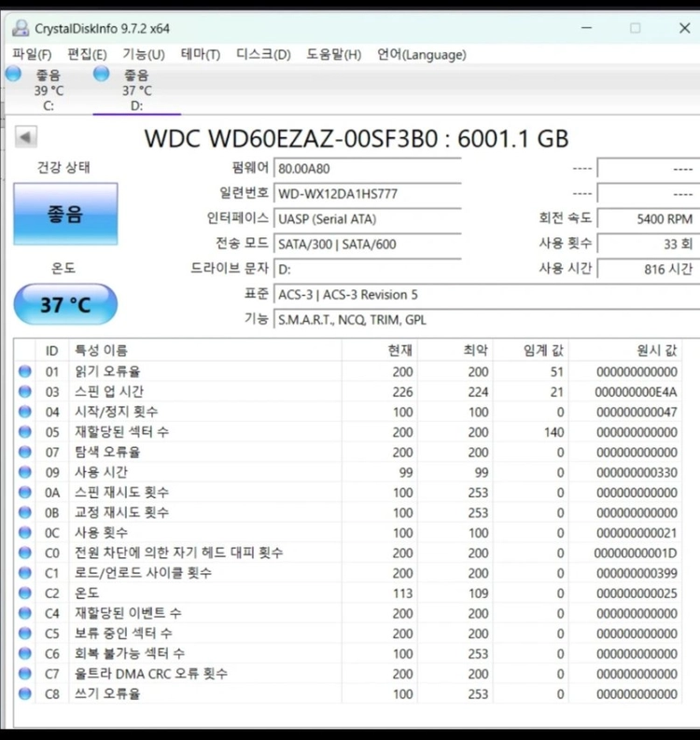Open the 도움말(H) menu
Image resolution: width=700 pixels, height=740 pixels.
click(334, 54)
